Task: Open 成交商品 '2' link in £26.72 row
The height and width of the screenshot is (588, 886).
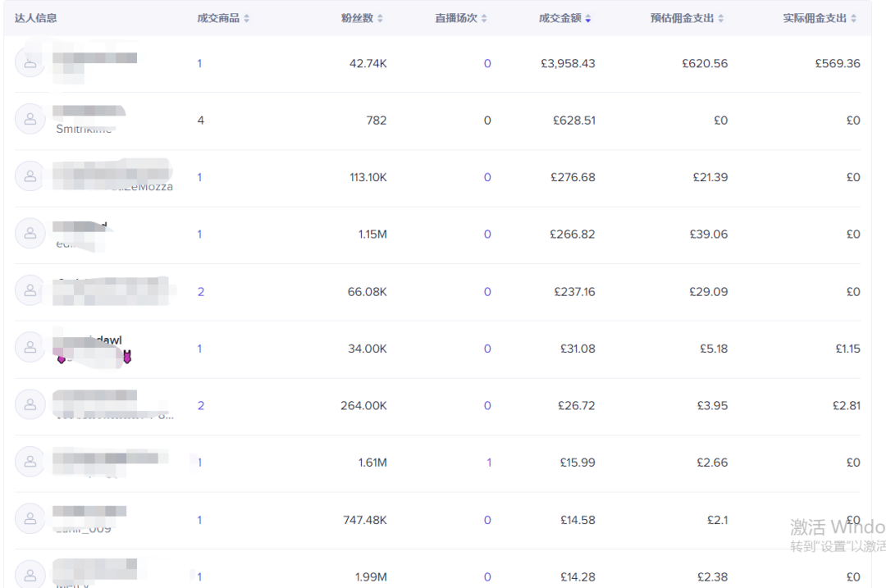Action: point(201,406)
